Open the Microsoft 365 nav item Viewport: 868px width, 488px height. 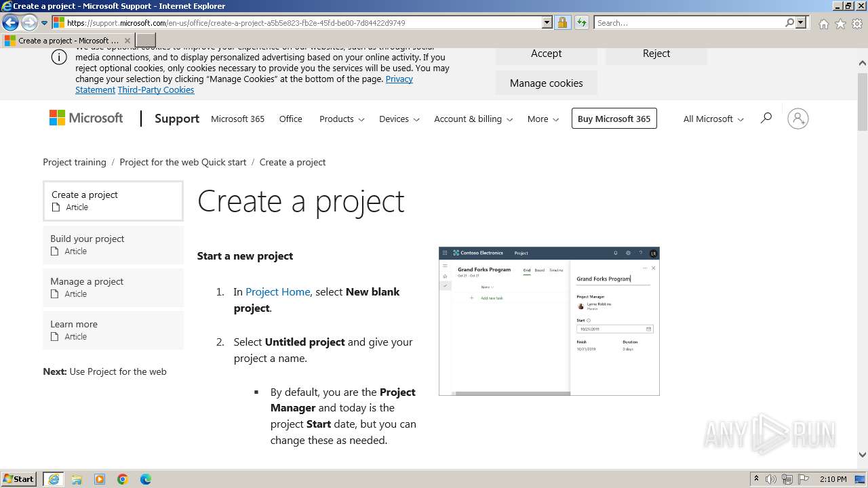[237, 119]
